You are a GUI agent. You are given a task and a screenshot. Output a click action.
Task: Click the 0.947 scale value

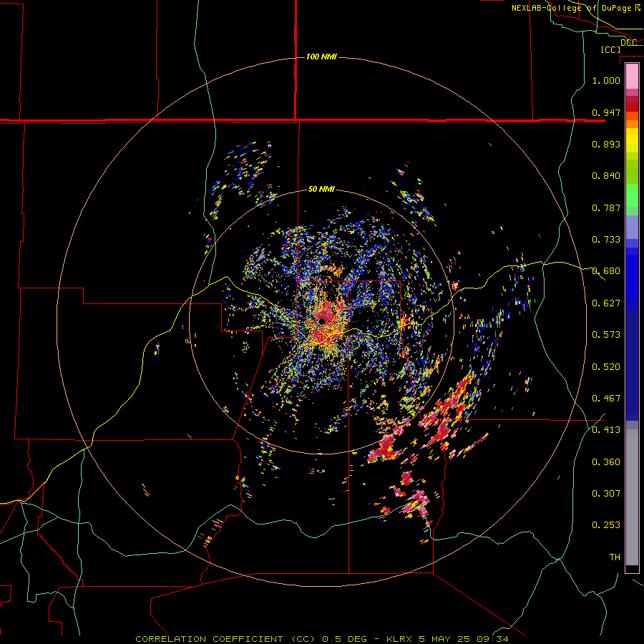tap(606, 112)
